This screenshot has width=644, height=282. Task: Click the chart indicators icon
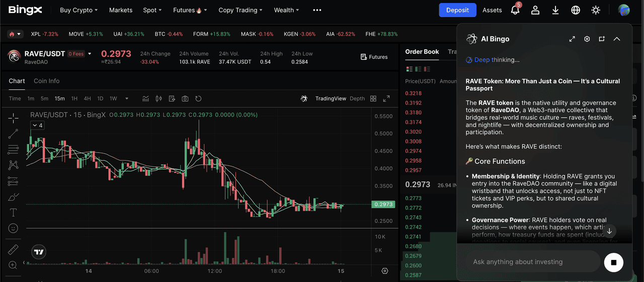tap(146, 99)
